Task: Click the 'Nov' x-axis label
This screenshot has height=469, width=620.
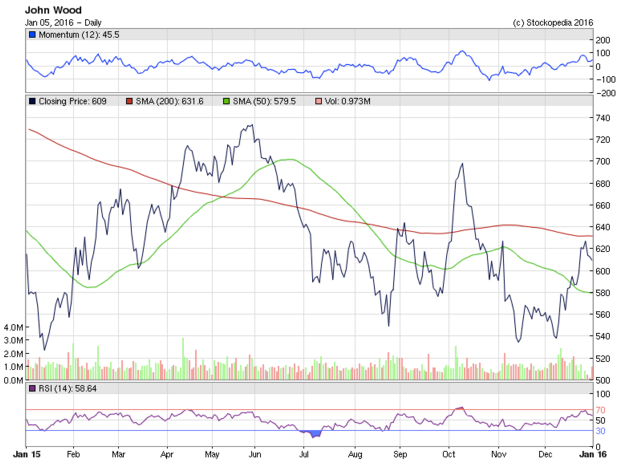Action: click(499, 454)
